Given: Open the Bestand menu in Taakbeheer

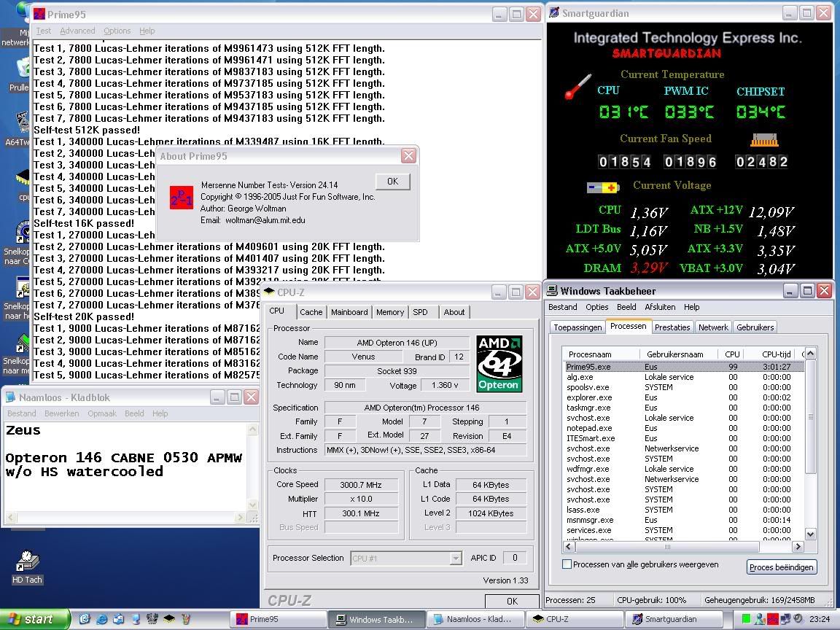Looking at the screenshot, I should 562,307.
